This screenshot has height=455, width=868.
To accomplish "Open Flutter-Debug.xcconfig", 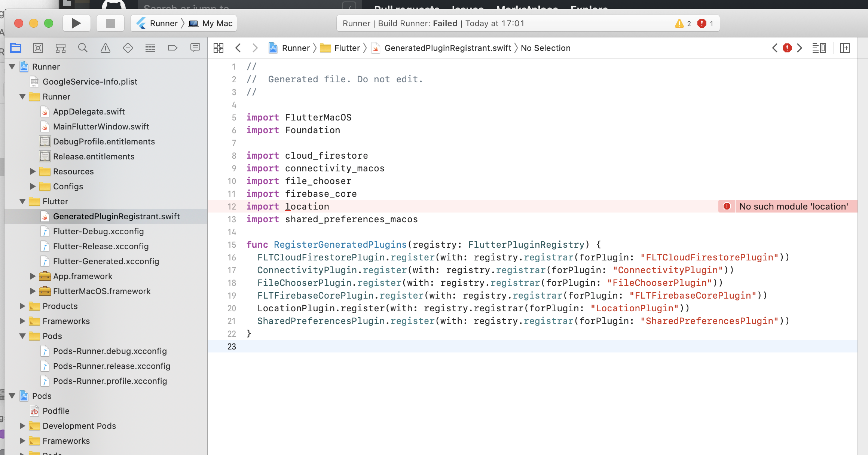I will (x=98, y=231).
